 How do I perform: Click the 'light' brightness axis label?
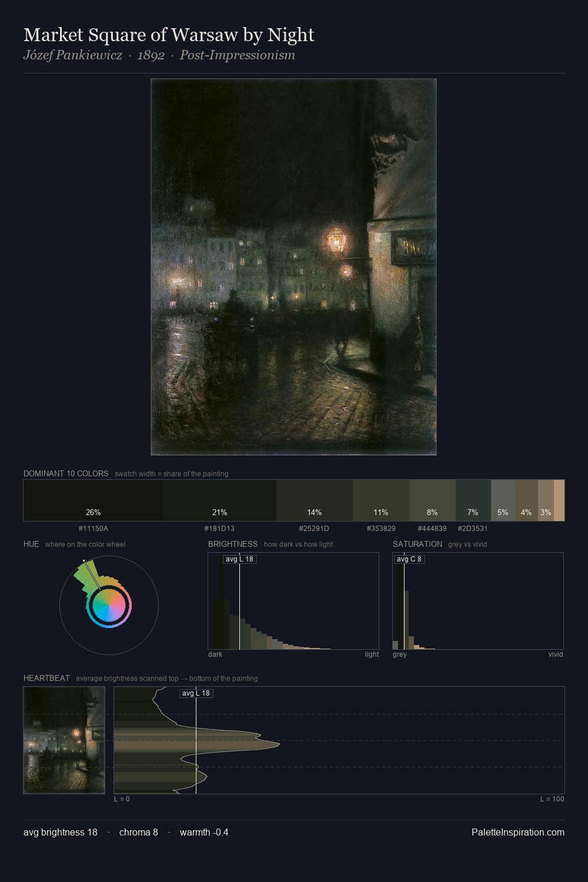372,654
